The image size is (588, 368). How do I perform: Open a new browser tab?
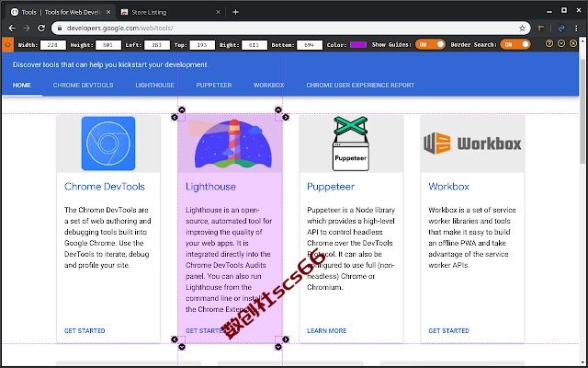[x=235, y=12]
